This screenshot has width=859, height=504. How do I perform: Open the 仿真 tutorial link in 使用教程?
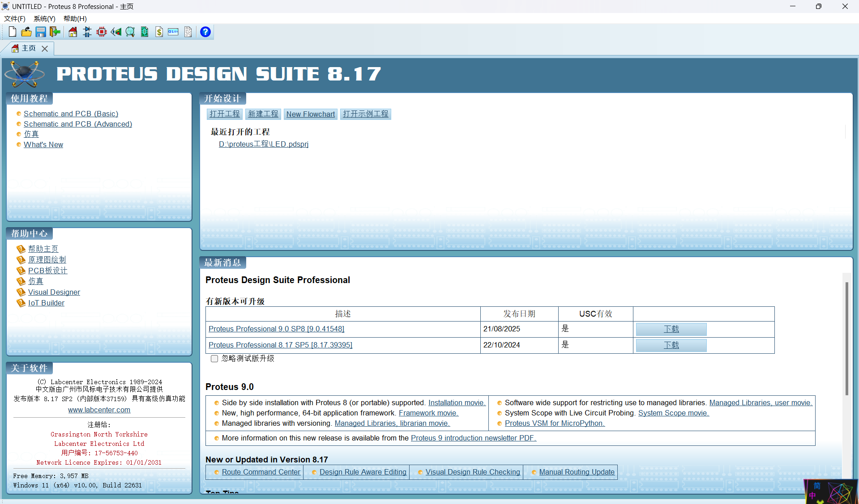31,134
